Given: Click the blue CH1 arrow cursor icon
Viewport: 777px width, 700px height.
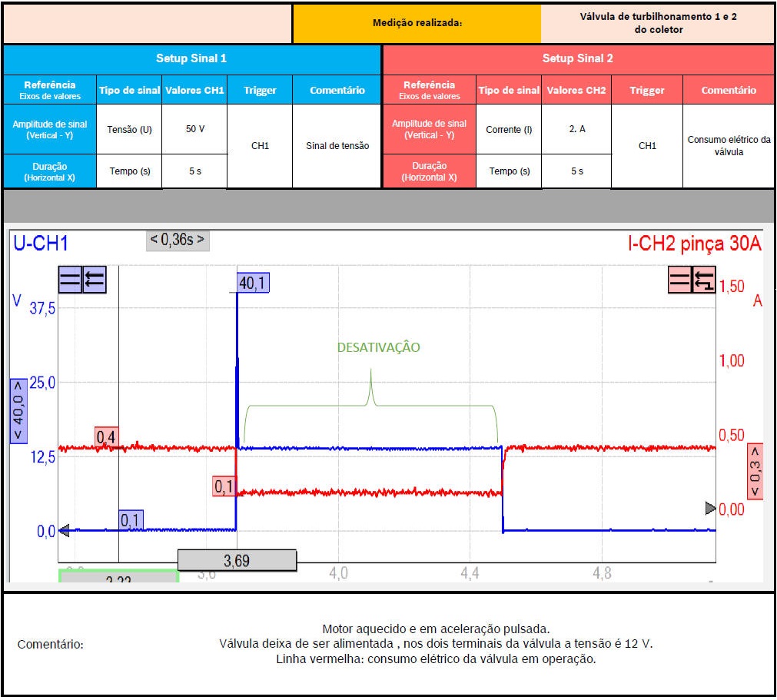Looking at the screenshot, I should [x=94, y=280].
